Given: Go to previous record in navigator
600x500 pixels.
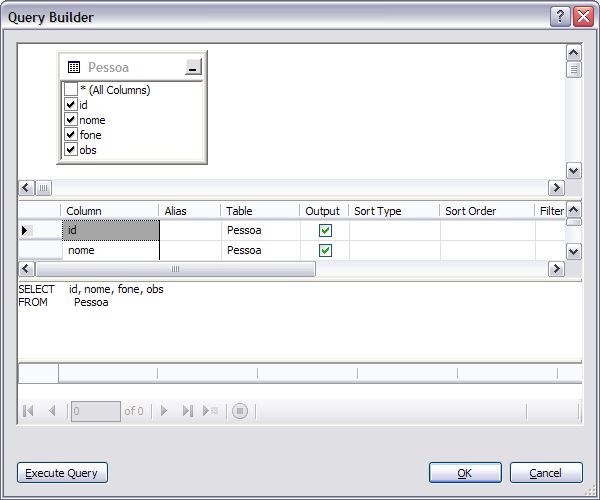Looking at the screenshot, I should tap(52, 411).
